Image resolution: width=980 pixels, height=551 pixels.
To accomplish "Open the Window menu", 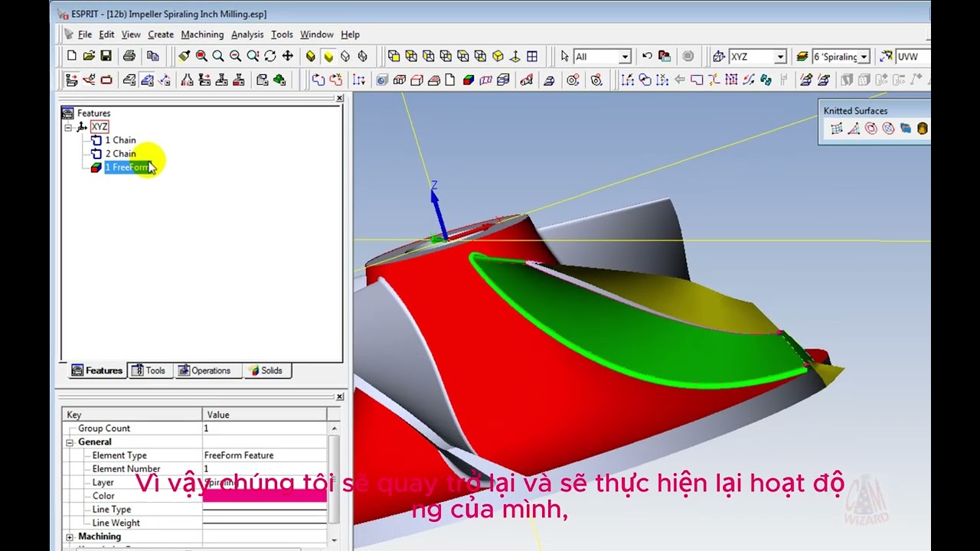I will (316, 34).
